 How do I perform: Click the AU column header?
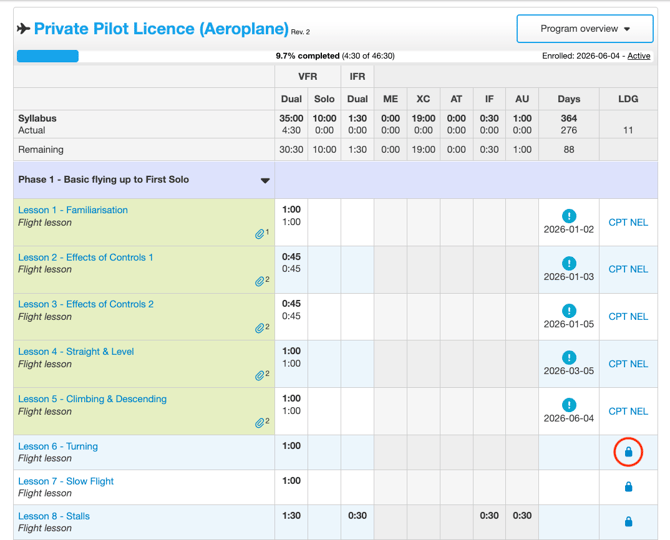(522, 99)
